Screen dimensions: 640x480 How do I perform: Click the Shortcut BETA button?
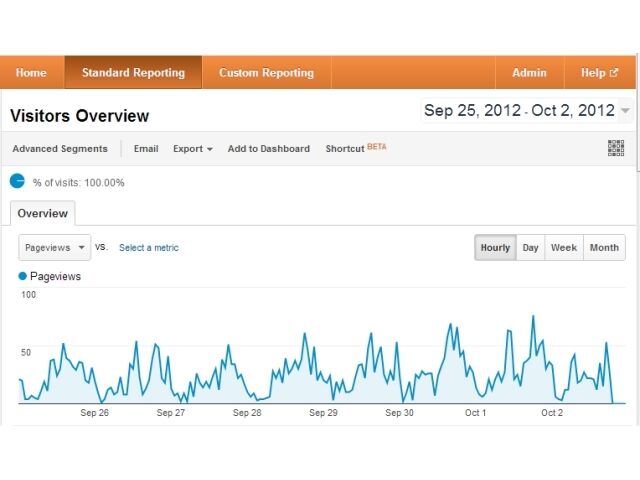[355, 149]
